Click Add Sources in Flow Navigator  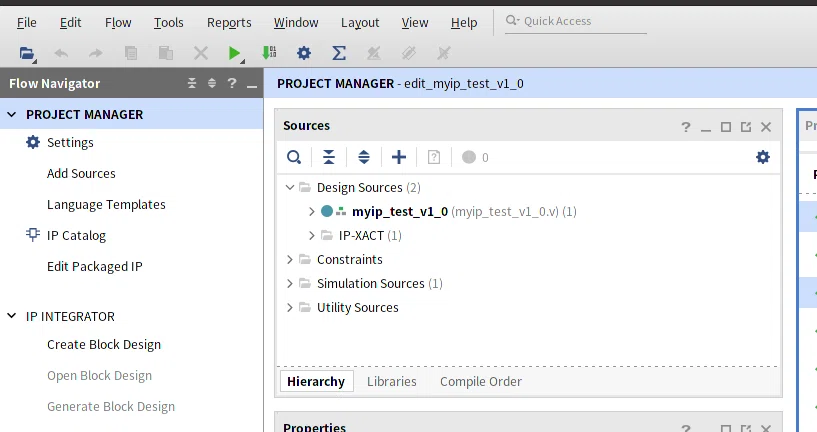click(x=81, y=173)
